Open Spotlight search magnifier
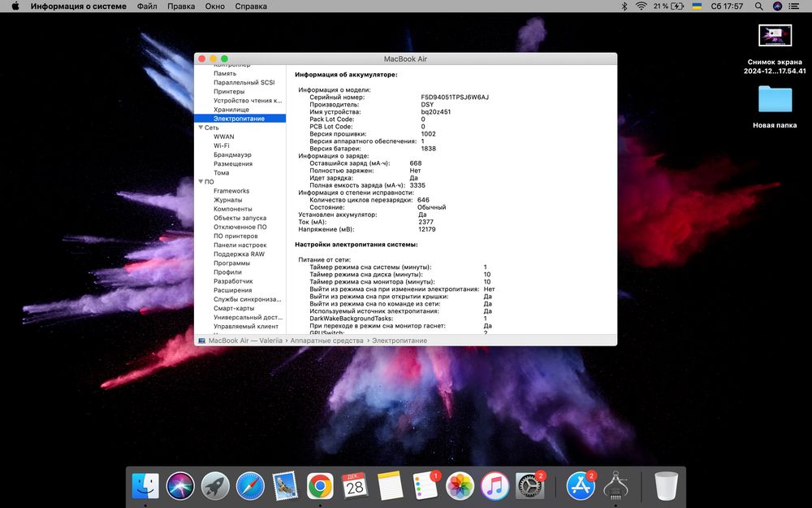The height and width of the screenshot is (508, 812). 758,7
